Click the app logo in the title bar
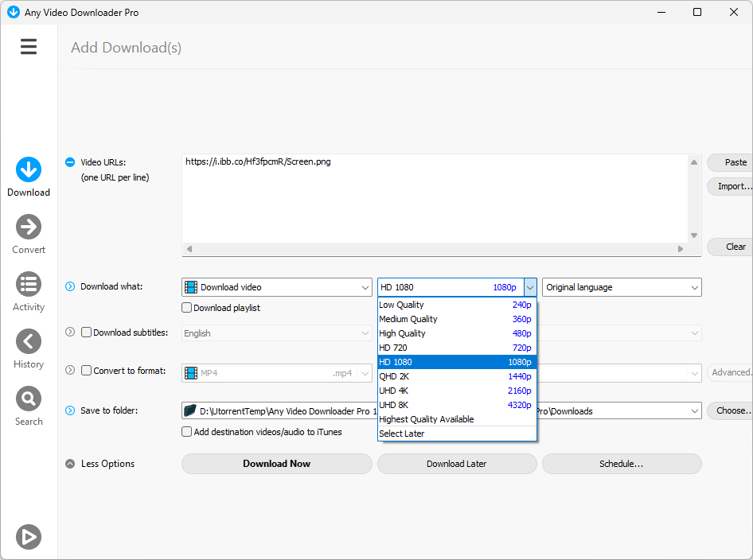Viewport: 753px width, 560px height. pyautogui.click(x=14, y=12)
